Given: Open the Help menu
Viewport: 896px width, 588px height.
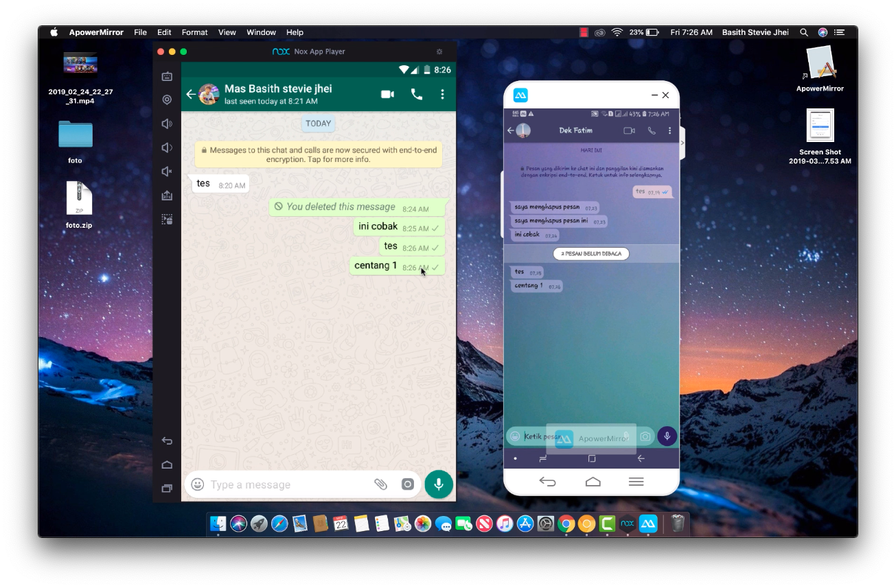Looking at the screenshot, I should point(295,32).
